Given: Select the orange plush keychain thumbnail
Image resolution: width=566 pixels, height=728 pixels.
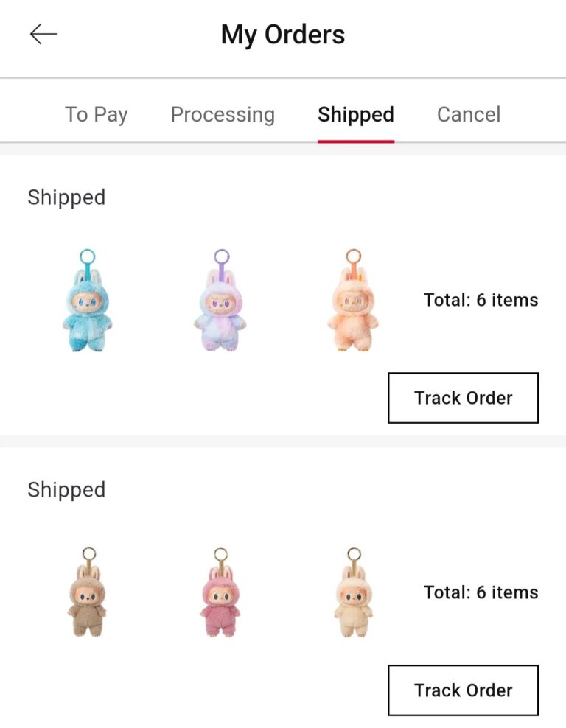Looking at the screenshot, I should coord(353,301).
